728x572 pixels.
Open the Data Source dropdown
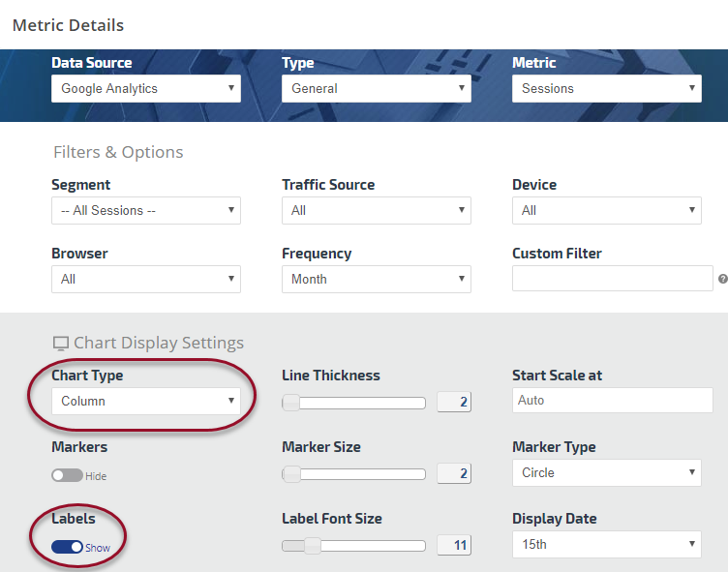[145, 88]
